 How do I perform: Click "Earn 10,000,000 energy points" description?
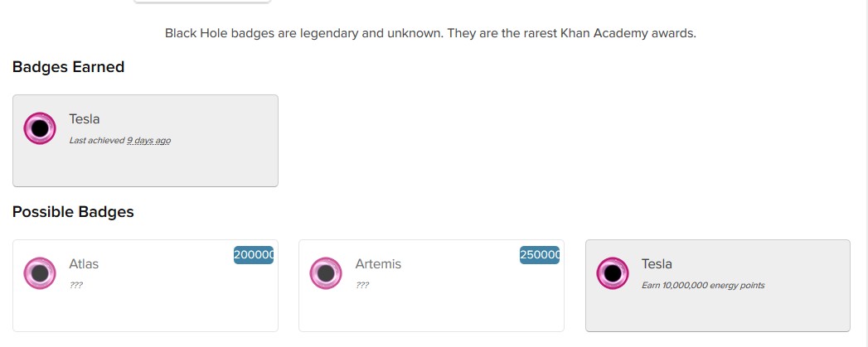click(x=703, y=286)
